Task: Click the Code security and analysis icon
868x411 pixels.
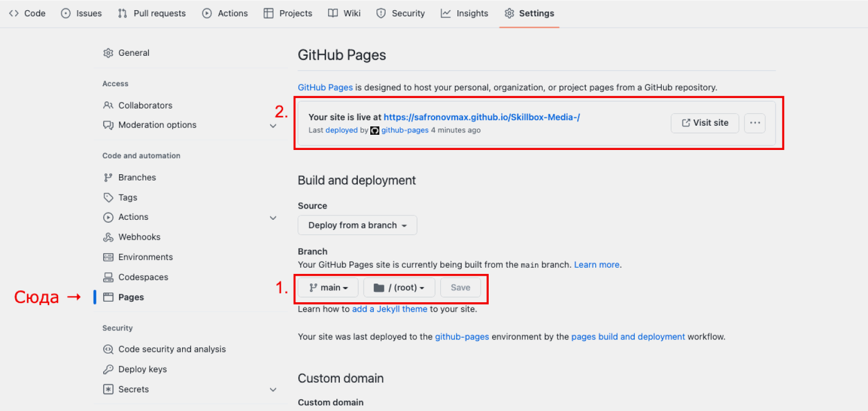Action: (x=108, y=350)
